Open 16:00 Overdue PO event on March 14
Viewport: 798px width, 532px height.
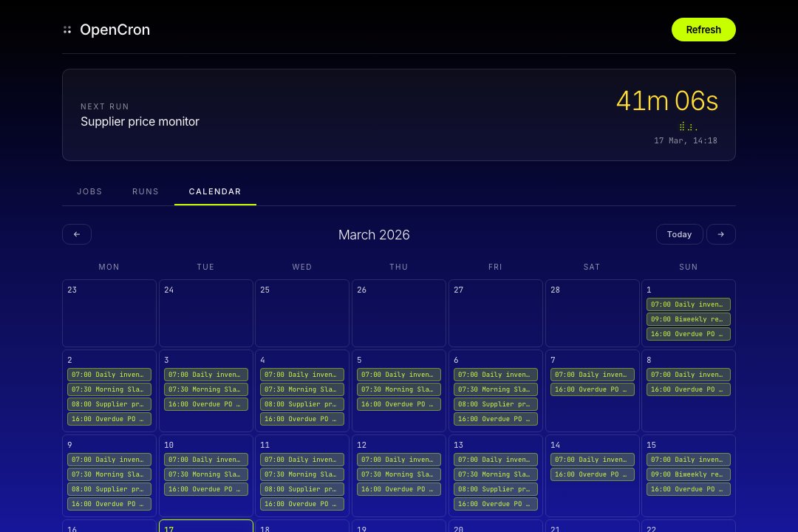[593, 474]
